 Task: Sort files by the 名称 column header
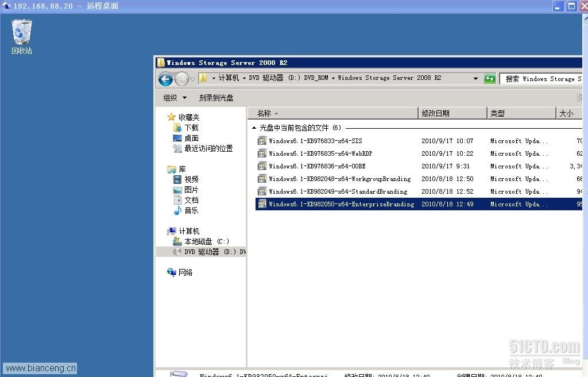tap(332, 113)
